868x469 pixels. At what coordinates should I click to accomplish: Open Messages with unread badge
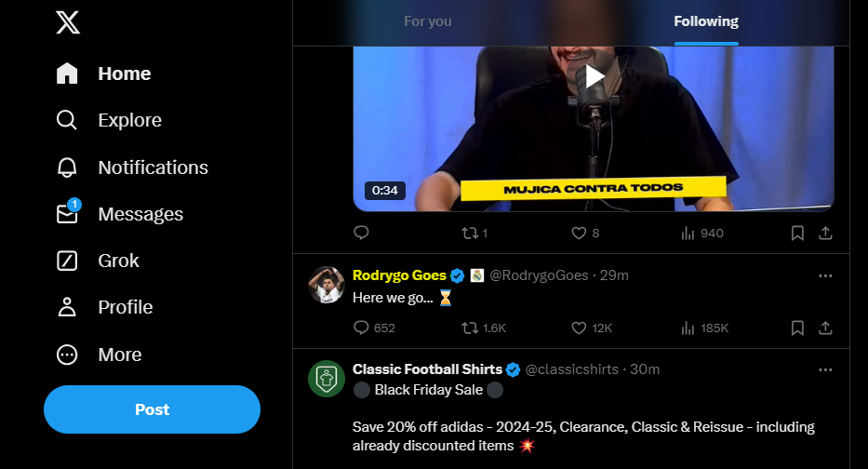tap(119, 214)
